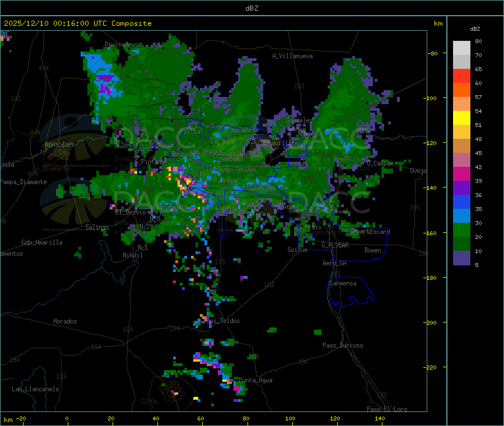This screenshot has height=426, width=504.
Task: Click the 0 km horizontal axis tick
Action: pos(67,418)
